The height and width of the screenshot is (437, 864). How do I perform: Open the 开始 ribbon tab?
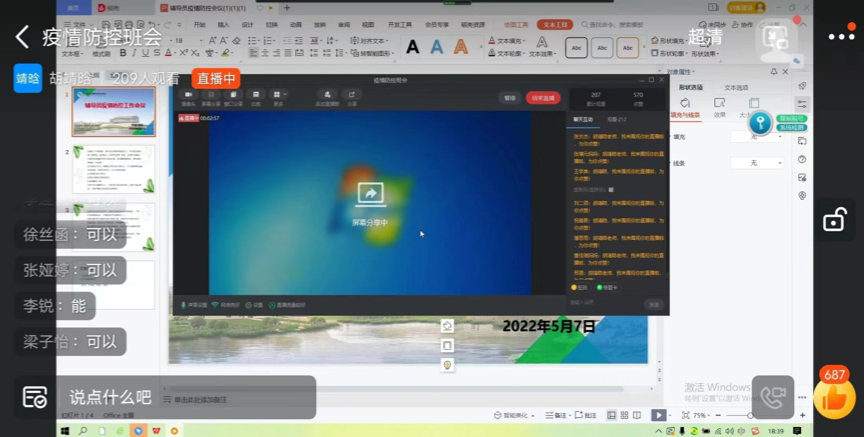(x=199, y=25)
